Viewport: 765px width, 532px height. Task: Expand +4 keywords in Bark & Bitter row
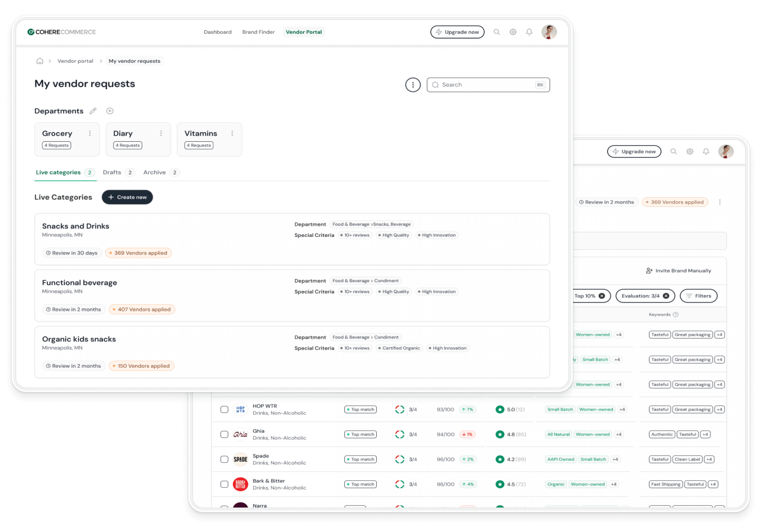tap(713, 485)
